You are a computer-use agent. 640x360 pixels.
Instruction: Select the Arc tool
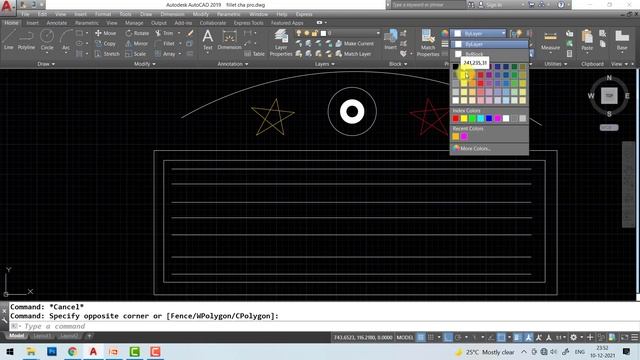pos(66,40)
